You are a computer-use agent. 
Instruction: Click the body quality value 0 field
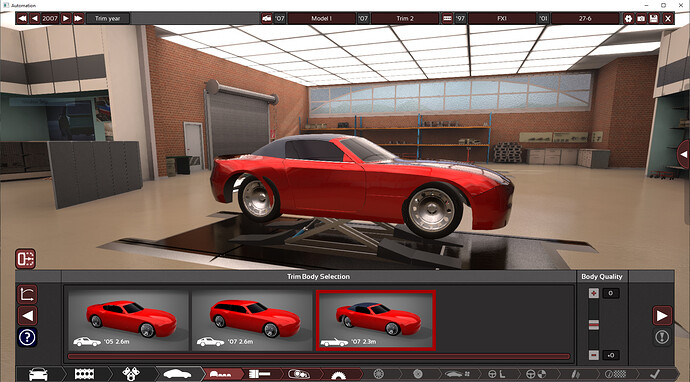coord(611,293)
